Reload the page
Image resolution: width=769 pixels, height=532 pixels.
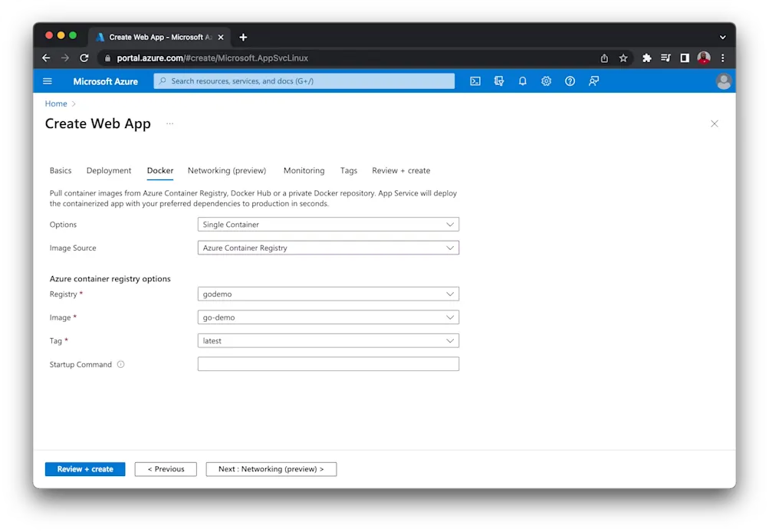click(x=84, y=57)
